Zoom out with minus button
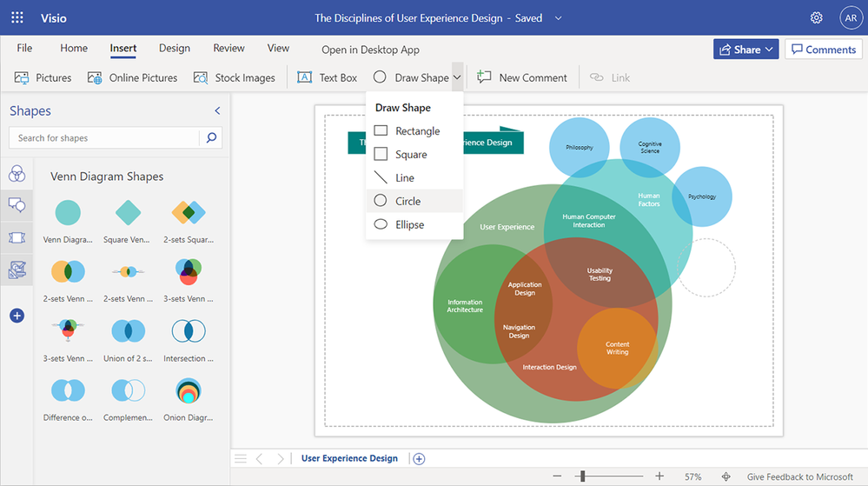 tap(557, 476)
